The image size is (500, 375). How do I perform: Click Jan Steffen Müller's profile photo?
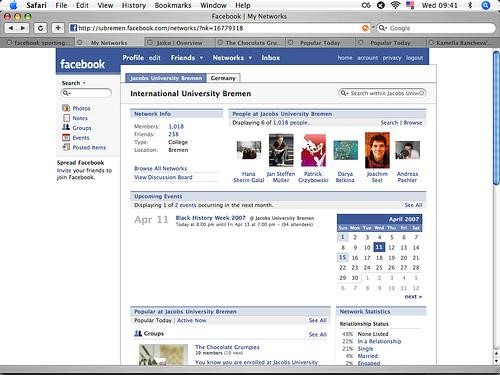click(x=281, y=150)
